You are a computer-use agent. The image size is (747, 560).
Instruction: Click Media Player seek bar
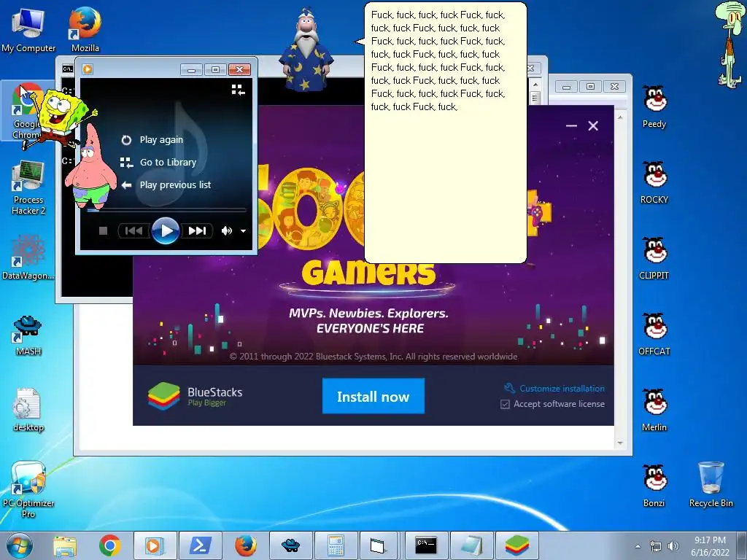pos(166,209)
